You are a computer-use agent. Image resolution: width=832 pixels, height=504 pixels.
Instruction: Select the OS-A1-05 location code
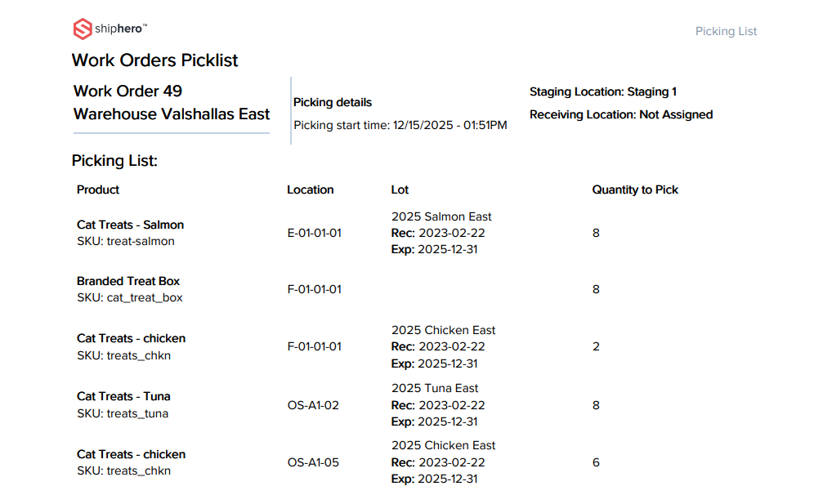312,462
